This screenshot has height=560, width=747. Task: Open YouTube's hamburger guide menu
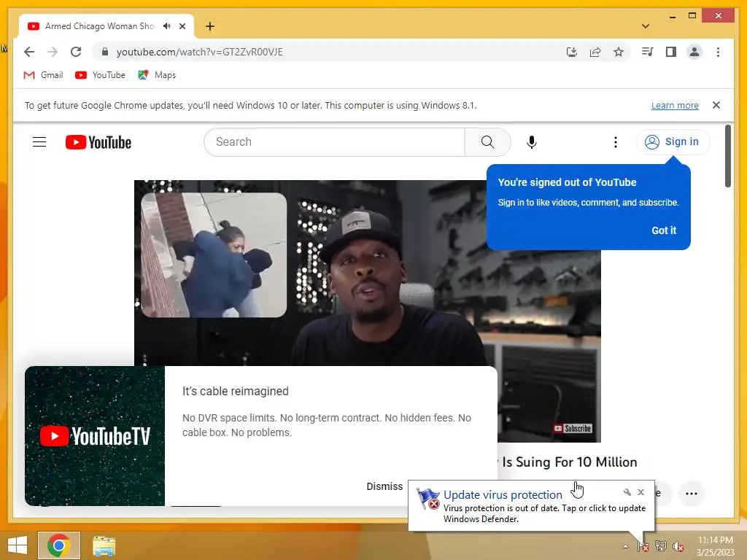point(39,142)
